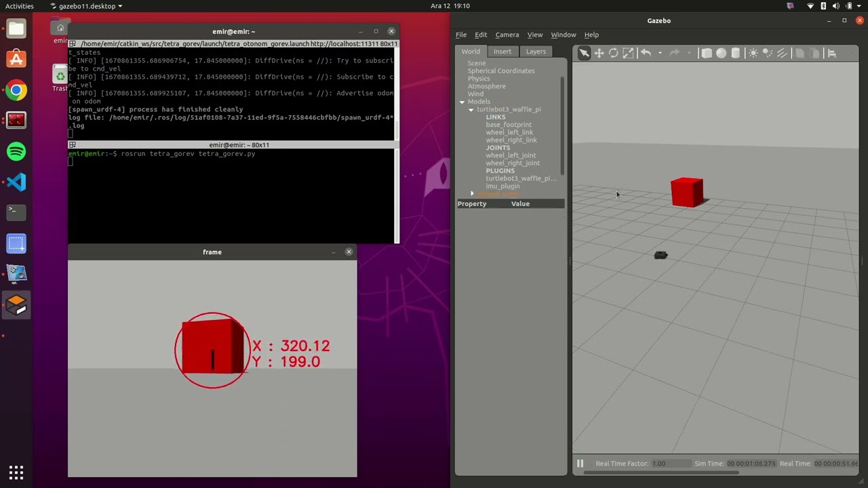Select Spherical Coordinates in the World tree

[501, 70]
